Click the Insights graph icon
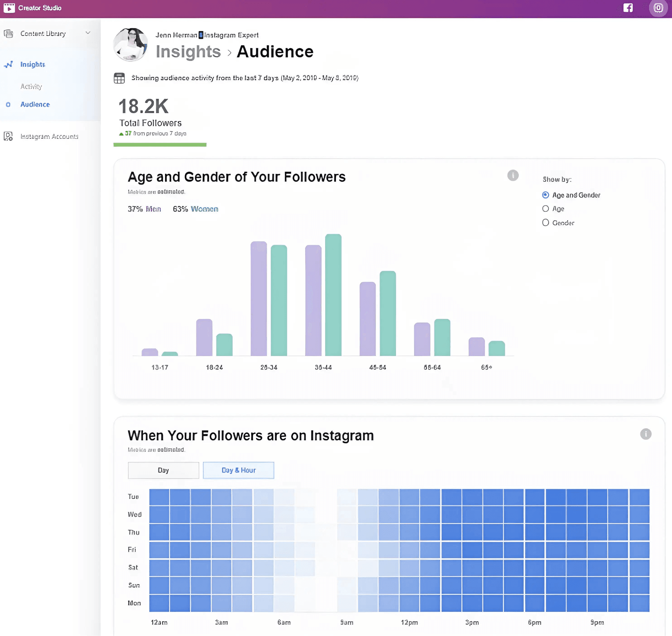 click(x=9, y=64)
